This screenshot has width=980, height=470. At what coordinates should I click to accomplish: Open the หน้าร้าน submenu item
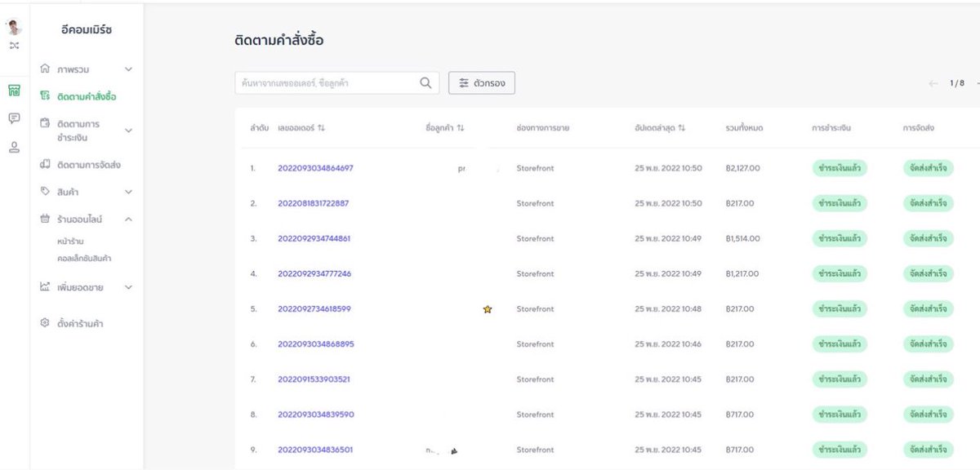tap(71, 242)
